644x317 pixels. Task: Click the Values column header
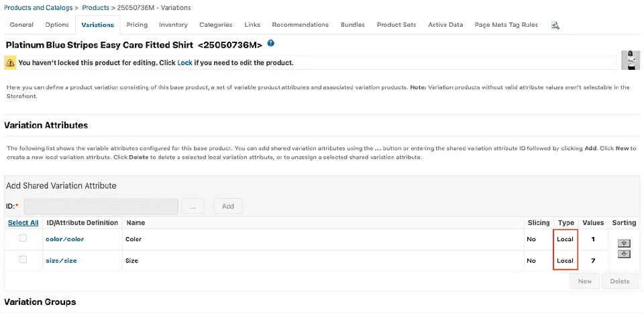click(x=593, y=222)
